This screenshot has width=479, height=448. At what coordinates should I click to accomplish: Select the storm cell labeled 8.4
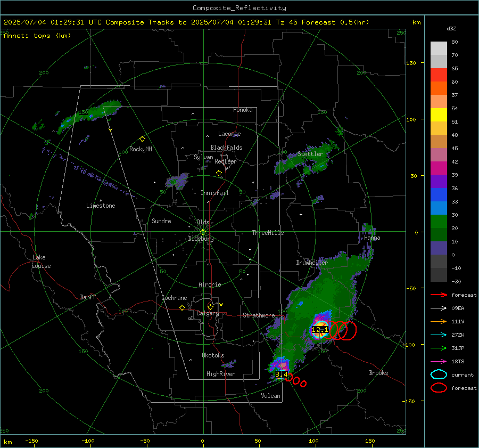coord(281,374)
